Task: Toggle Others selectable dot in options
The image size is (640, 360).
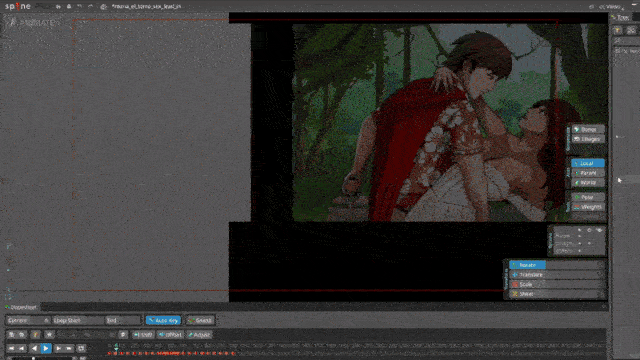Action: pyautogui.click(x=580, y=251)
